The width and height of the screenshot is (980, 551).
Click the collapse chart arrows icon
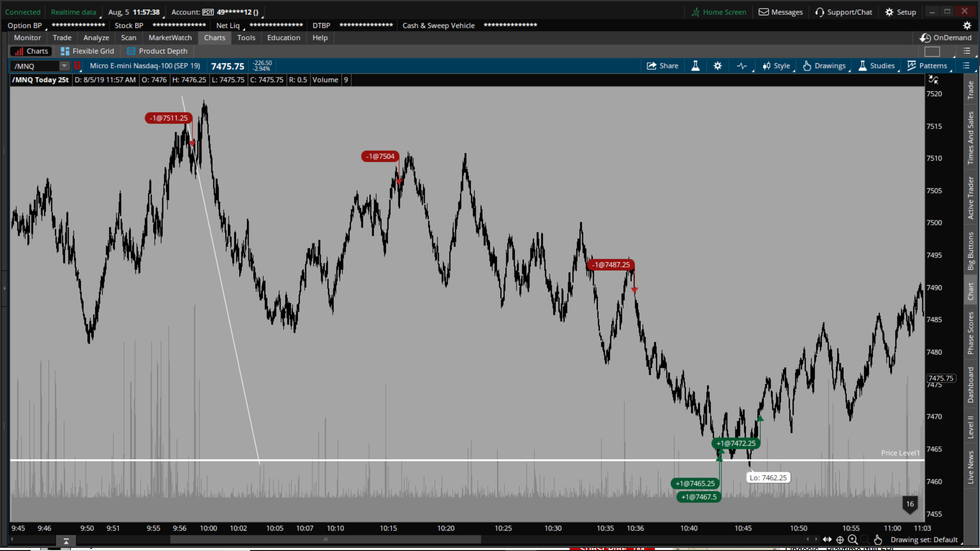(933, 80)
